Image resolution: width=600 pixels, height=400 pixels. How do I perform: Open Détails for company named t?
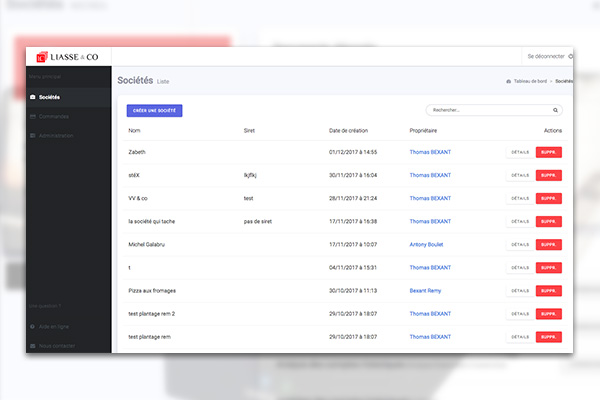pyautogui.click(x=520, y=268)
